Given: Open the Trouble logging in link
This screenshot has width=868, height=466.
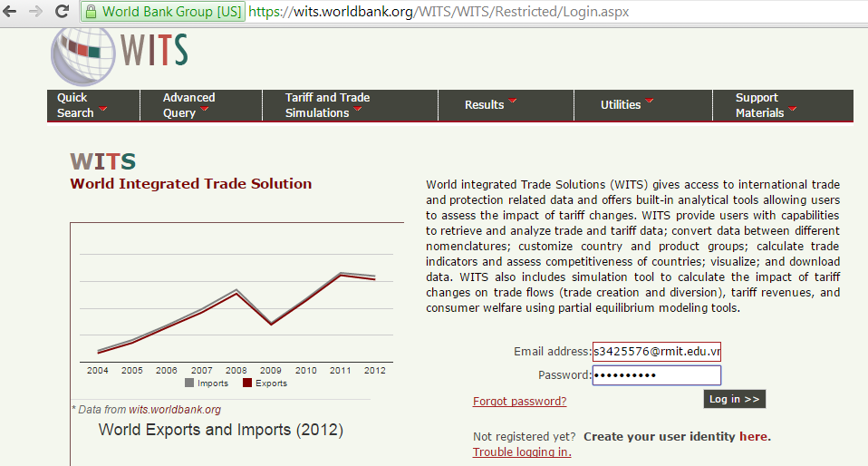Looking at the screenshot, I should pos(522,452).
